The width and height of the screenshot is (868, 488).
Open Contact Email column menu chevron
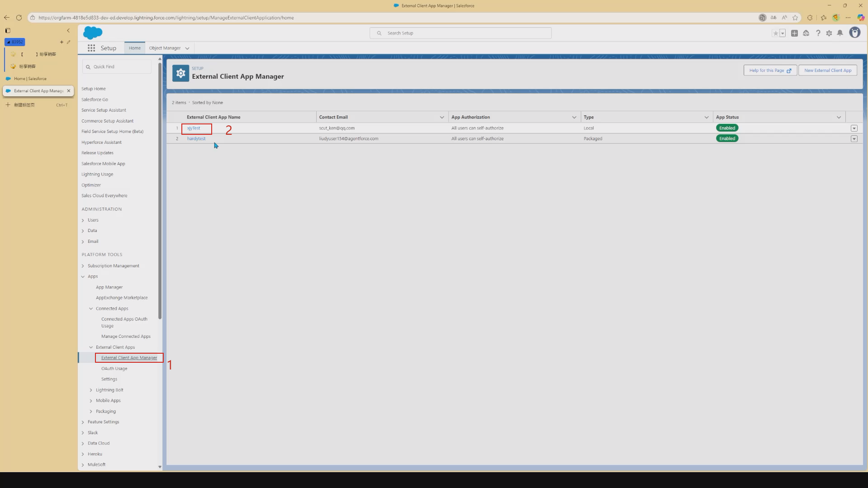(441, 117)
